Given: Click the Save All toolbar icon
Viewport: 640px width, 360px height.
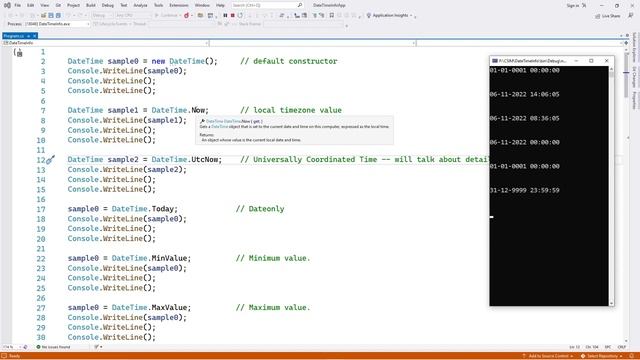Looking at the screenshot, I should 58,16.
